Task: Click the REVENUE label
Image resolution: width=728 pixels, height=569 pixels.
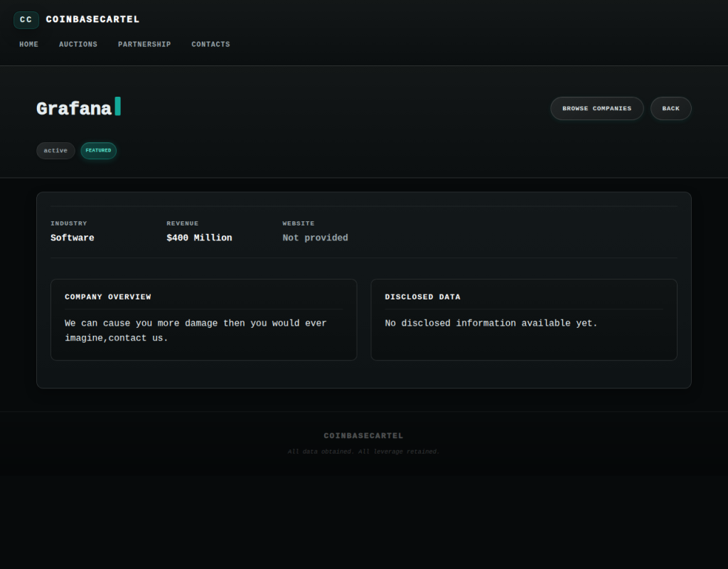Action: [x=183, y=223]
